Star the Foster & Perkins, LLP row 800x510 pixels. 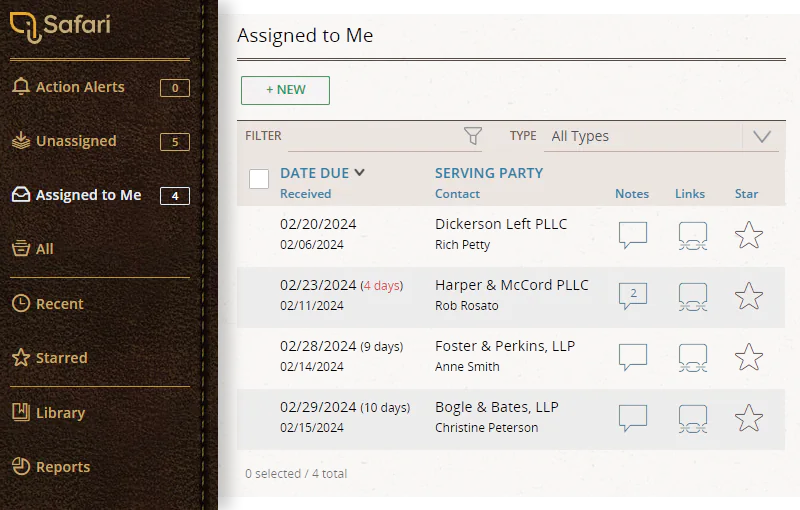pos(749,356)
